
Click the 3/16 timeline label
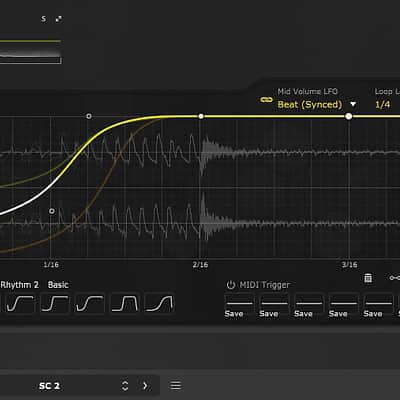click(x=349, y=265)
